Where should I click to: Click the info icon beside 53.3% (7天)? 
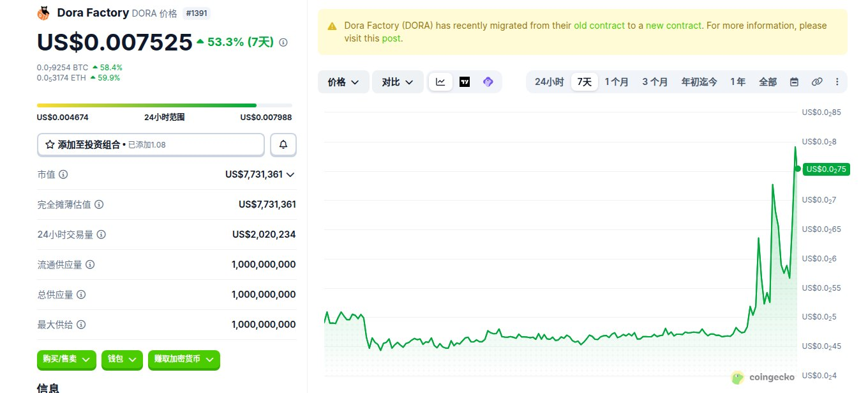click(x=283, y=42)
